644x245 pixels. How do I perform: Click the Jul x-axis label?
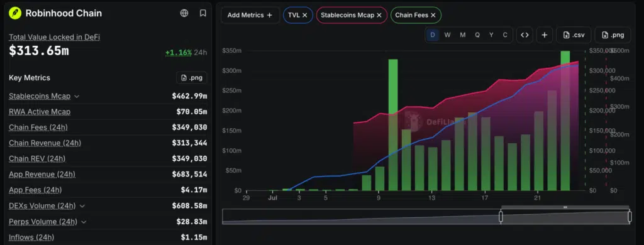272,198
